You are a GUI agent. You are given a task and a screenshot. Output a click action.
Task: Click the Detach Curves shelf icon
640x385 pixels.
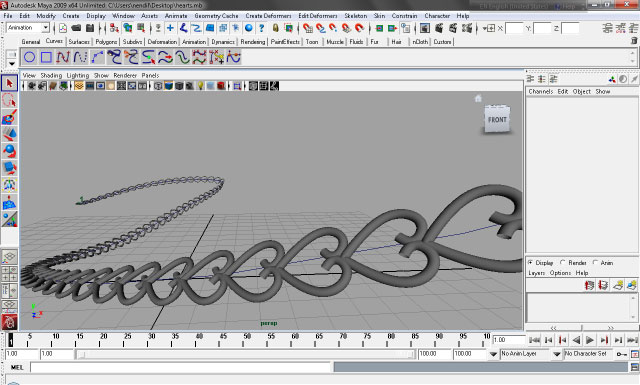tap(131, 57)
